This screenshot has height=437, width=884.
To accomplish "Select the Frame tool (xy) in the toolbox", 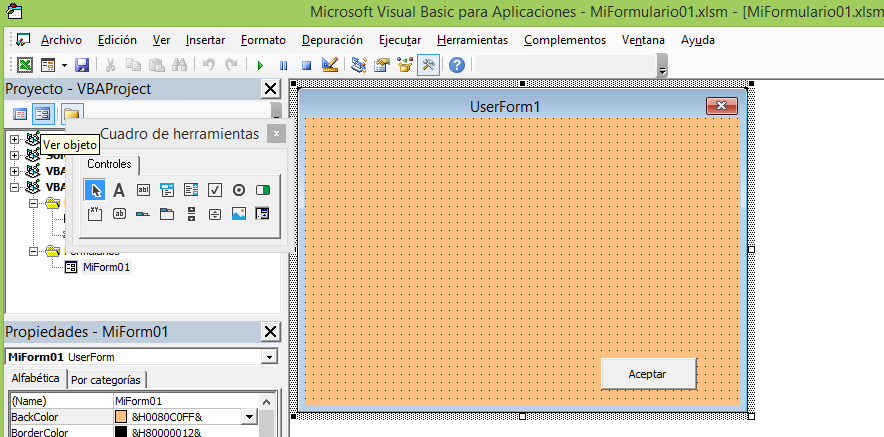I will point(95,214).
